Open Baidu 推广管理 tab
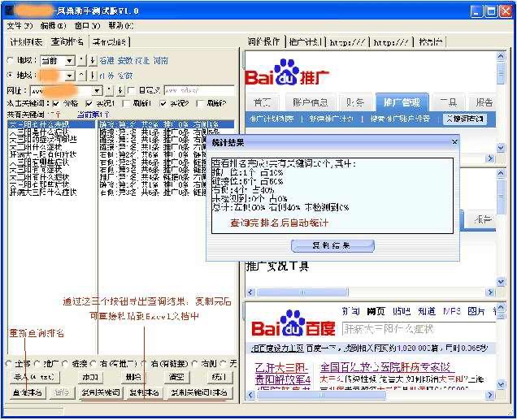Screen dimensions: 517x420 pyautogui.click(x=402, y=102)
